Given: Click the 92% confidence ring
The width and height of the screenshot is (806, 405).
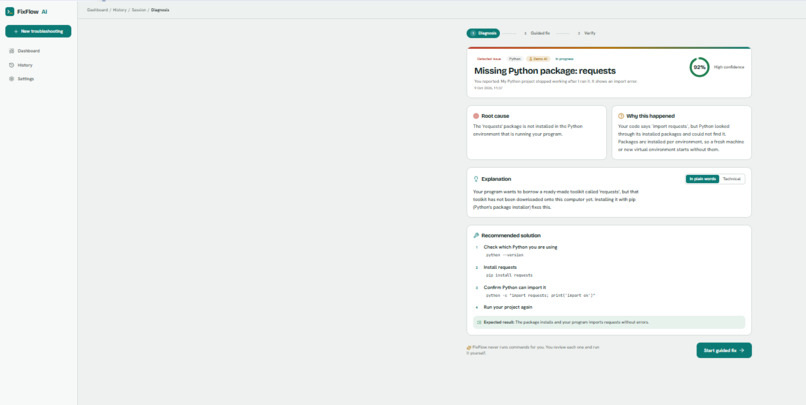Looking at the screenshot, I should (699, 67).
